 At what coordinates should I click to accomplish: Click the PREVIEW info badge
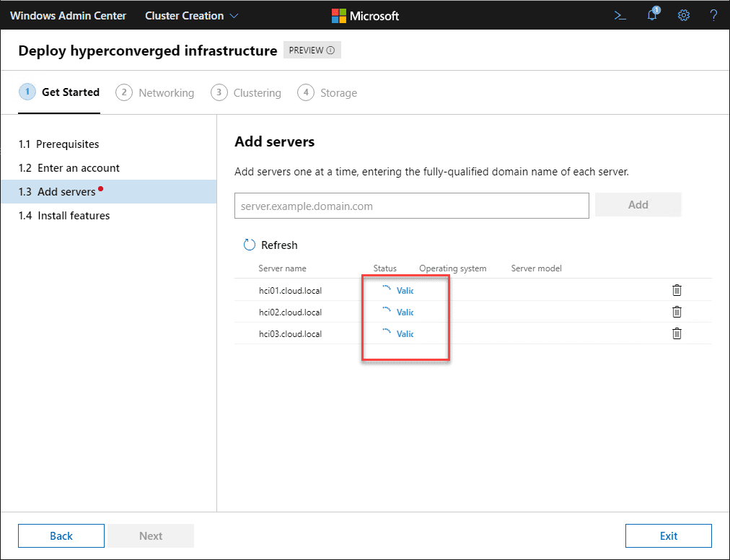tap(312, 51)
